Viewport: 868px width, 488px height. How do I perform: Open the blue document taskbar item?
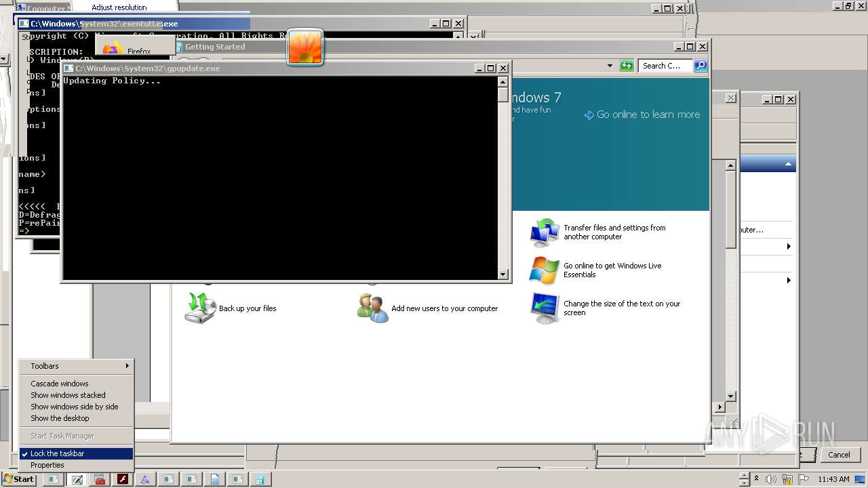tap(215, 479)
